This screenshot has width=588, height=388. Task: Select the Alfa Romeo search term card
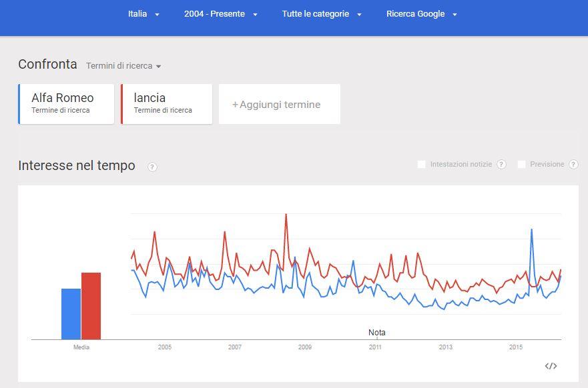66,104
